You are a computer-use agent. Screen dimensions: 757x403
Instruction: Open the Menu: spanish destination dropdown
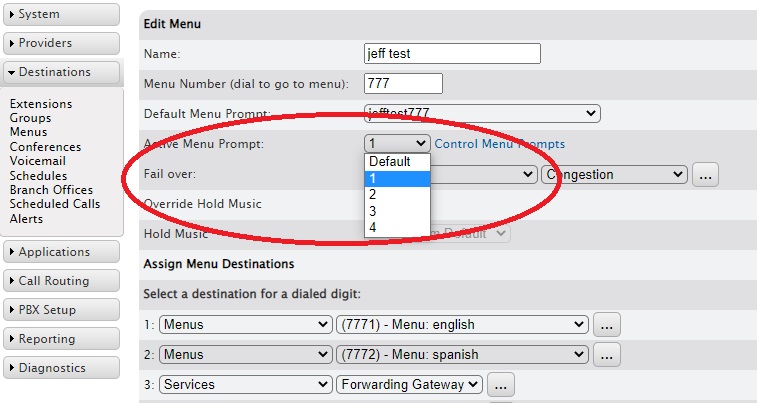pos(462,354)
